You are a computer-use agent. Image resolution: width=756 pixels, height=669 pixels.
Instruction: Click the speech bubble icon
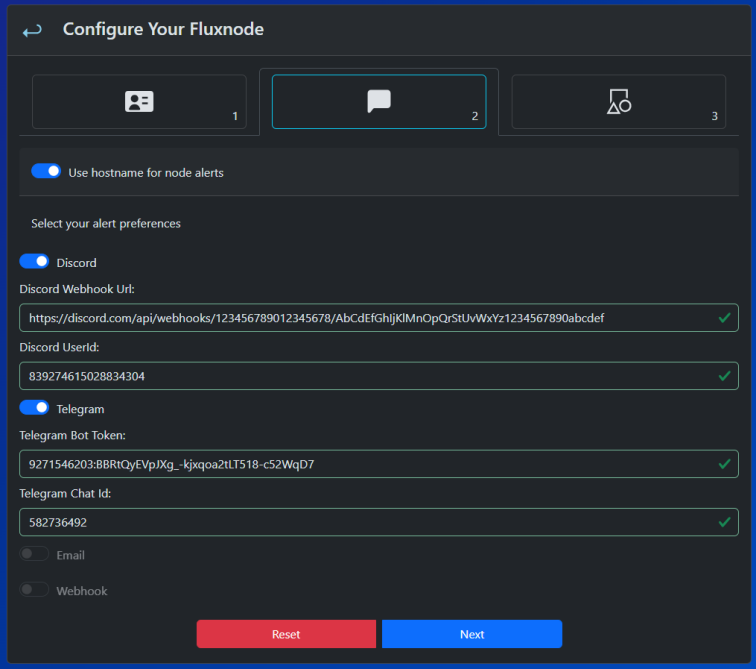point(379,101)
